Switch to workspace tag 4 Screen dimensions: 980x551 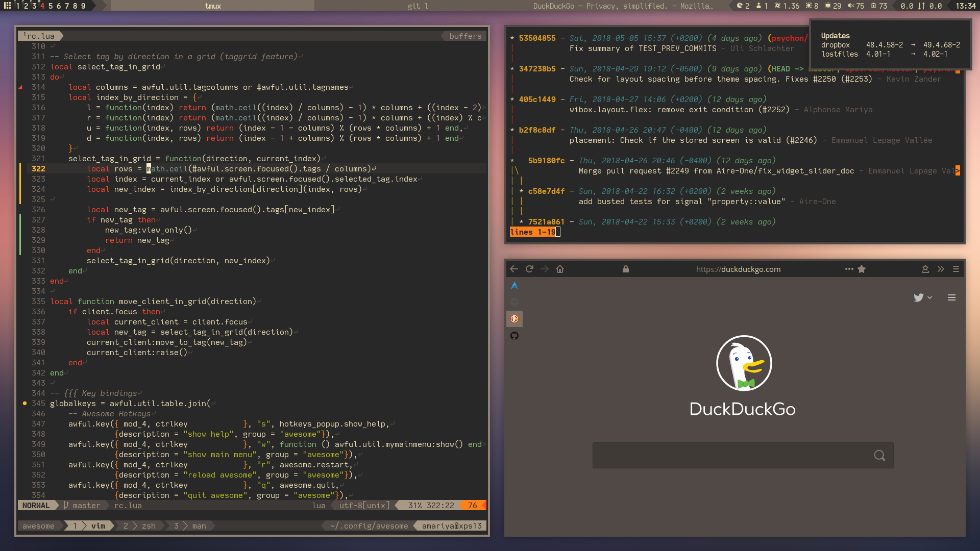tap(42, 6)
